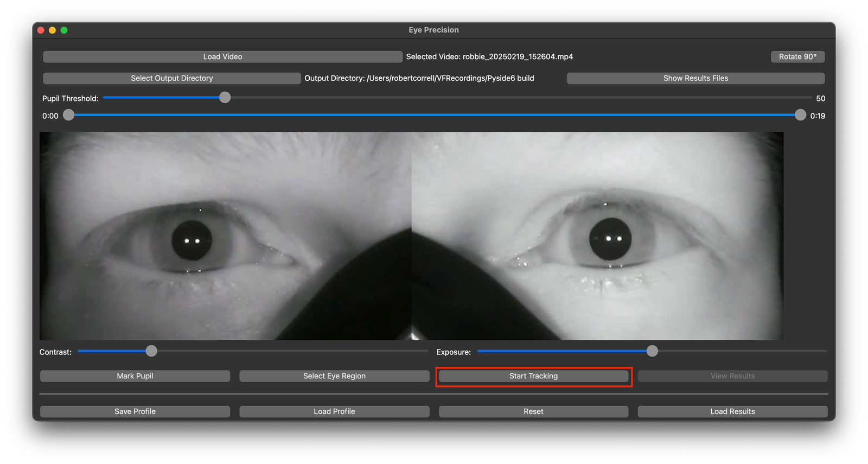Click the Pupil Threshold slider handle

[x=225, y=98]
